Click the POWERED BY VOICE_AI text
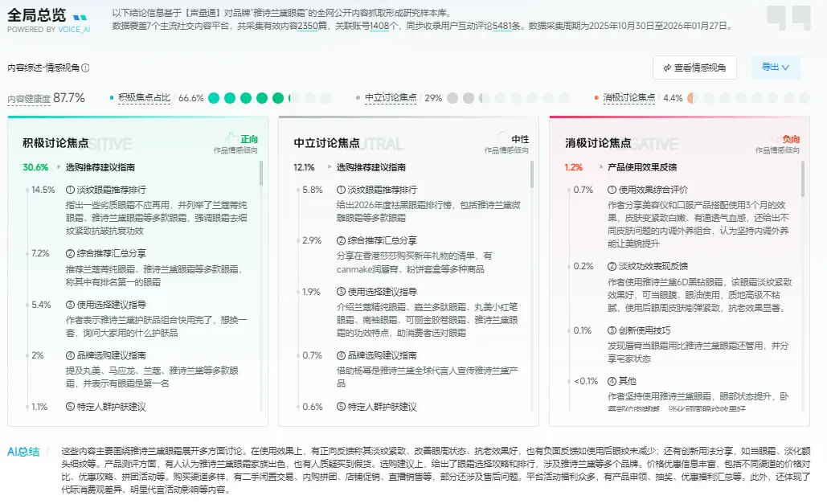Image resolution: width=827 pixels, height=504 pixels. tap(48, 30)
